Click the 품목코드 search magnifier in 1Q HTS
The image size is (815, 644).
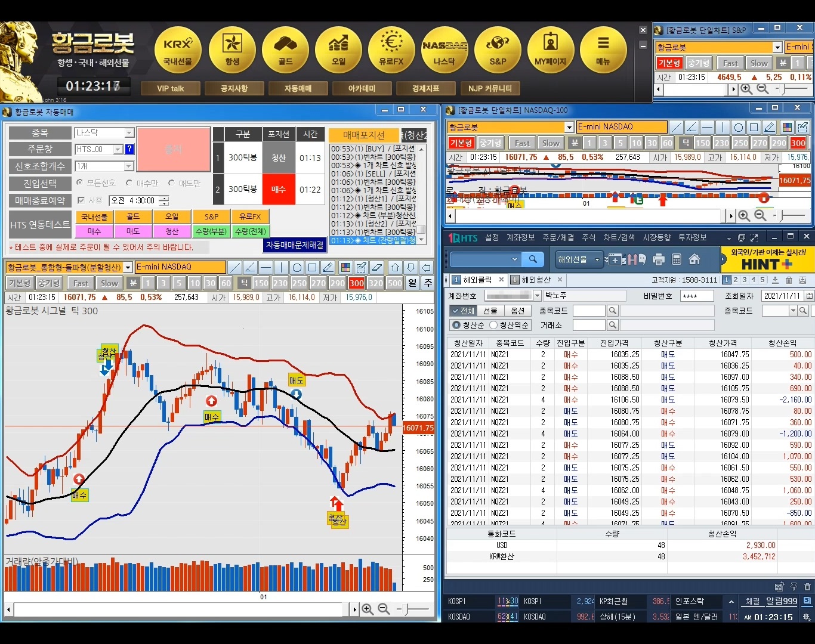[612, 311]
